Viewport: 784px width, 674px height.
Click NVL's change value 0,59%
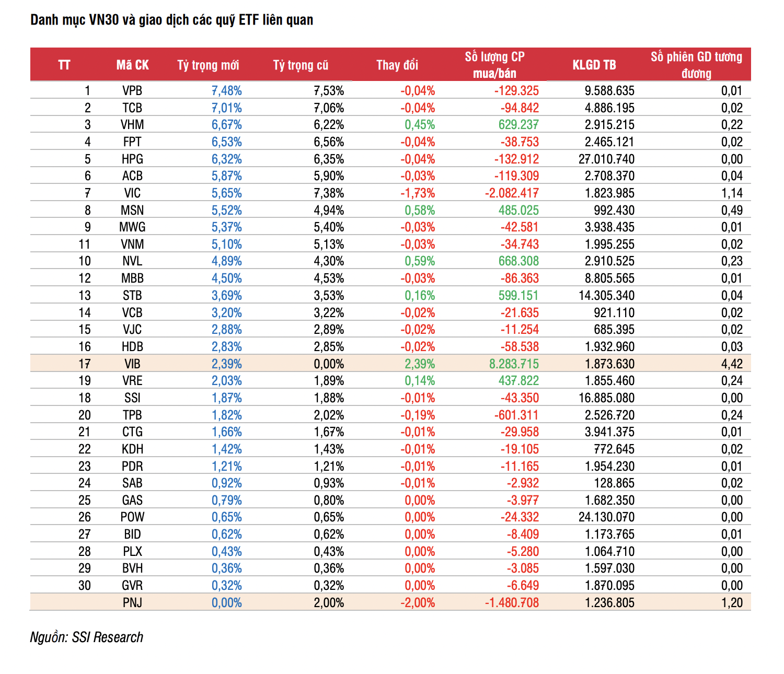point(420,261)
